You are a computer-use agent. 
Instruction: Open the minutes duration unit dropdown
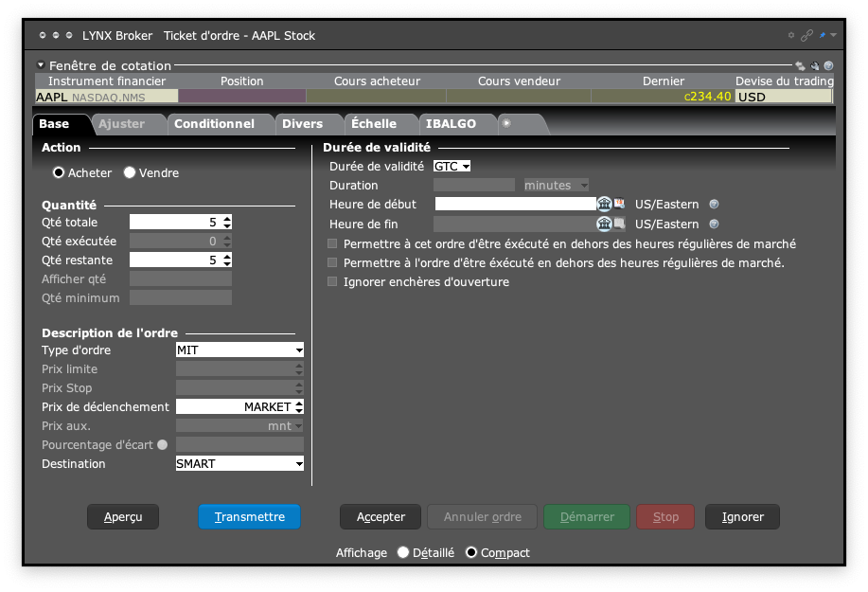coord(556,185)
